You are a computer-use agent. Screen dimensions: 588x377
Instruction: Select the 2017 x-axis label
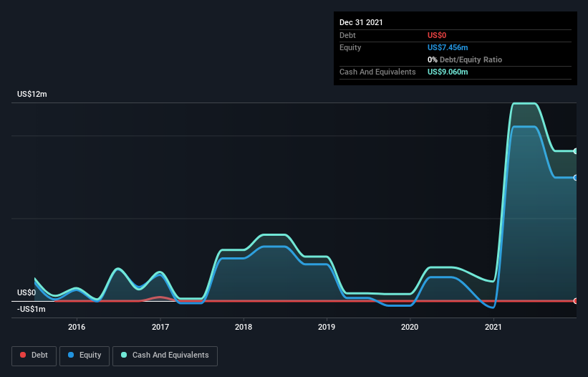[x=160, y=327]
